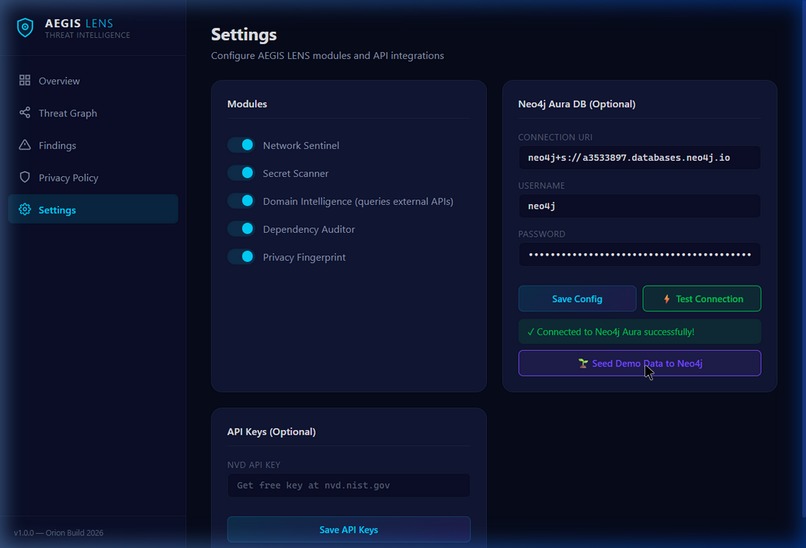Click the 'USERNAME' field label
Screen dimensions: 806x548
pos(541,186)
